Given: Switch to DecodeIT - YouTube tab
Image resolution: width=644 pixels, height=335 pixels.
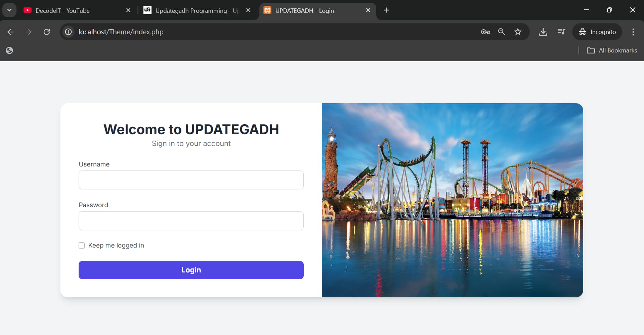Looking at the screenshot, I should click(62, 10).
